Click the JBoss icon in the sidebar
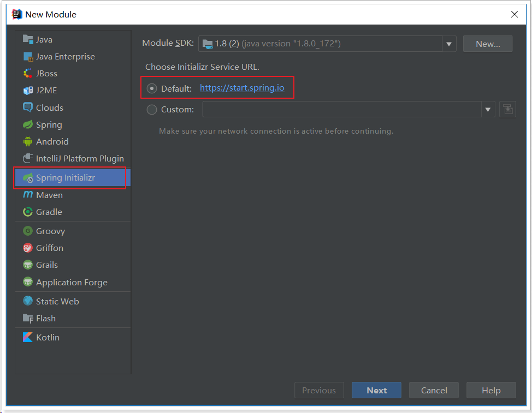Screen dimensions: 532x413 (x=28, y=73)
